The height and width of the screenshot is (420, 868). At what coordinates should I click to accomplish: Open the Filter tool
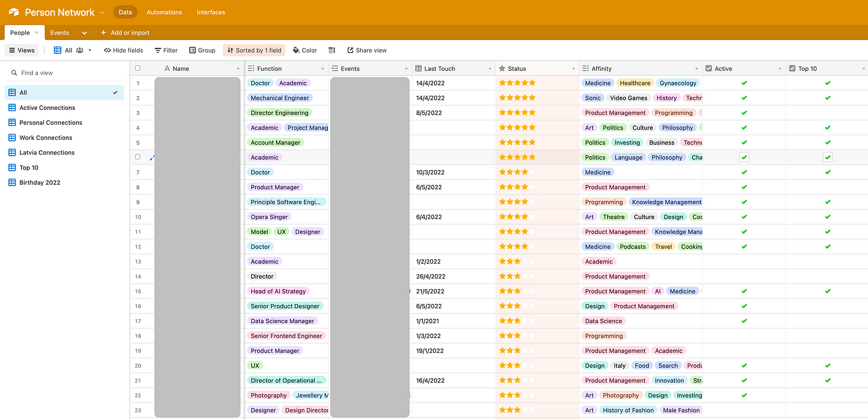[x=166, y=50]
